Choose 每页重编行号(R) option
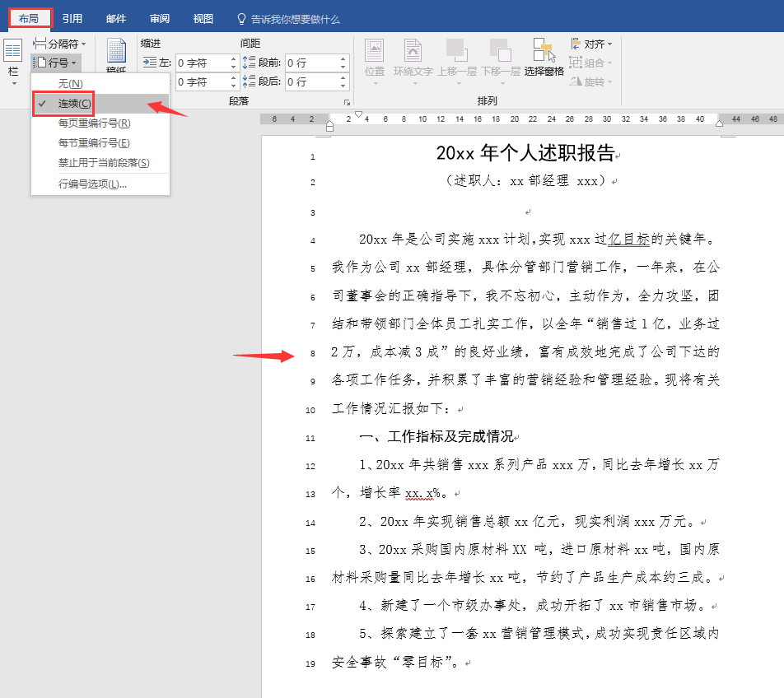The width and height of the screenshot is (784, 698). [100, 123]
